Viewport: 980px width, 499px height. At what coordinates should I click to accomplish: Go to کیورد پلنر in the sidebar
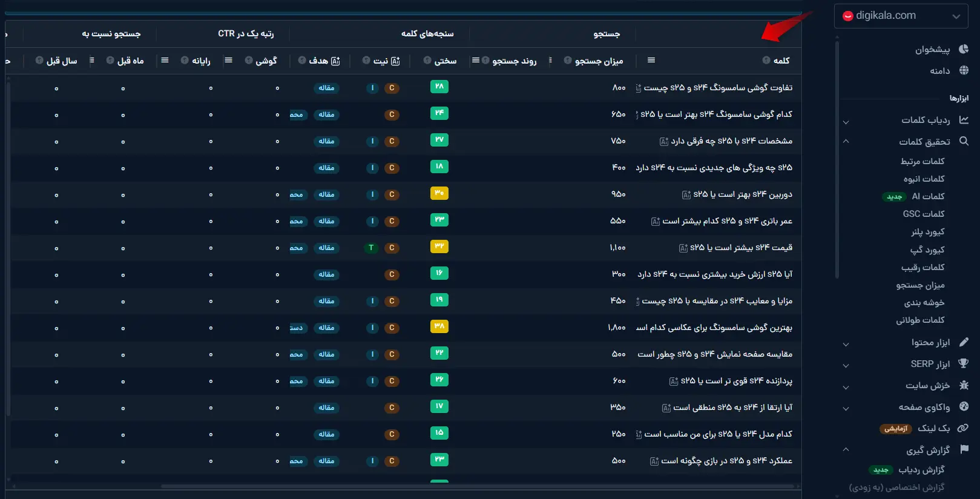click(927, 232)
